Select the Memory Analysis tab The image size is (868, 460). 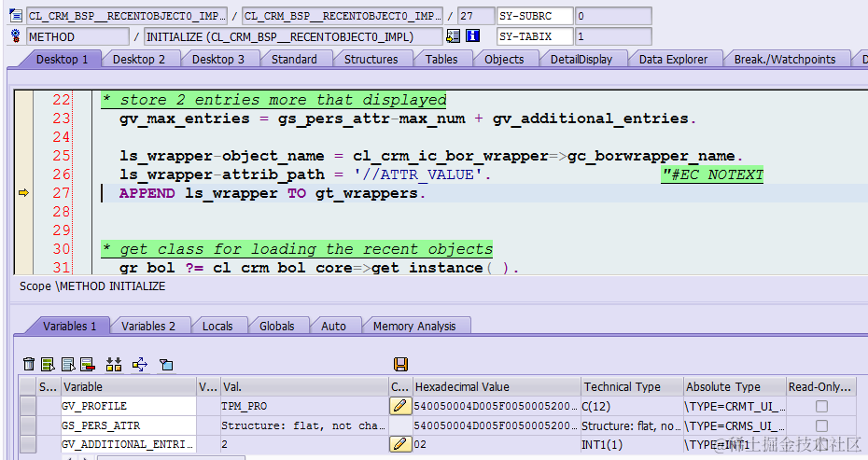pos(414,326)
